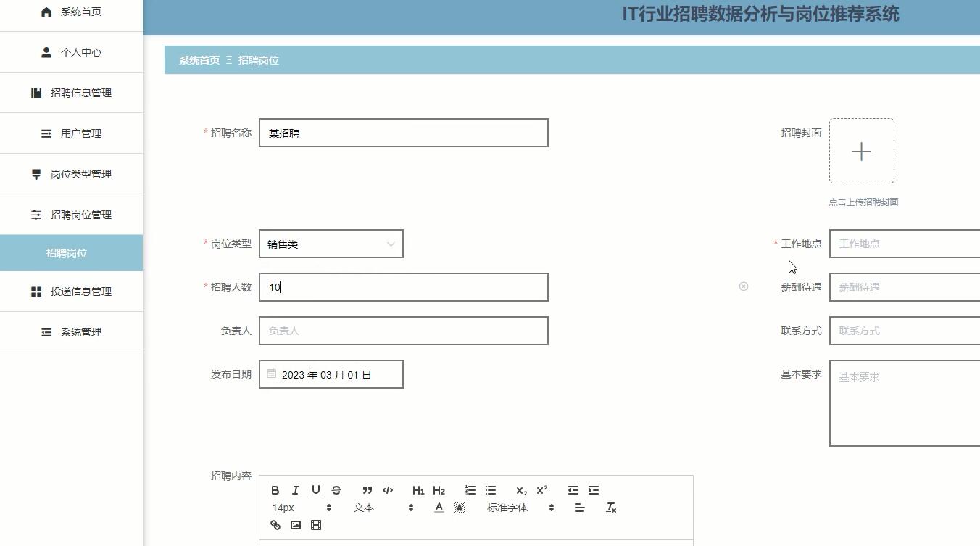Image resolution: width=980 pixels, height=546 pixels.
Task: Select the underline icon in the editor toolbar
Action: (x=315, y=489)
